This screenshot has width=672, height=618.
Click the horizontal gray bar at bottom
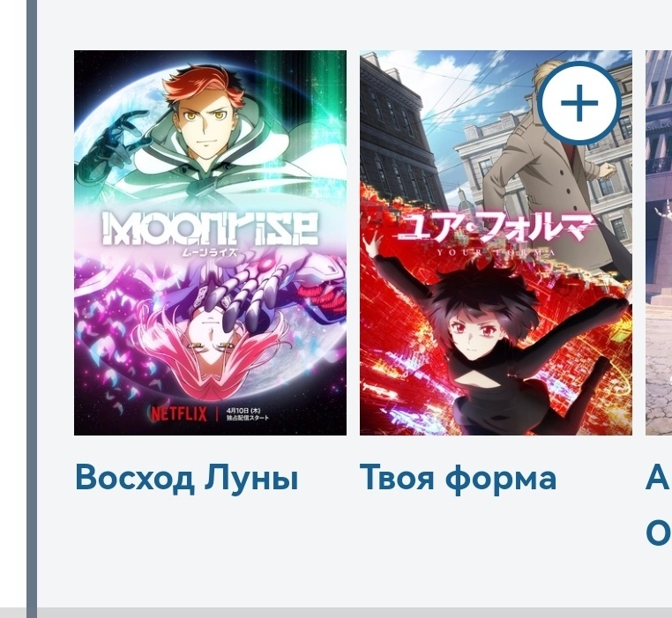(336, 613)
